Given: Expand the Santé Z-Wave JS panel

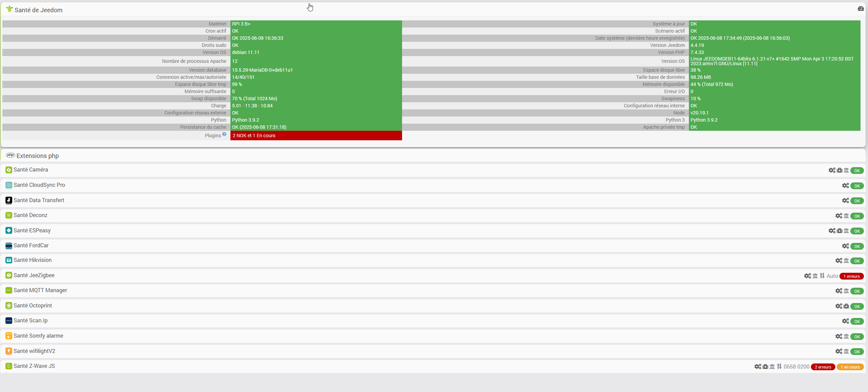Looking at the screenshot, I should pyautogui.click(x=433, y=366).
